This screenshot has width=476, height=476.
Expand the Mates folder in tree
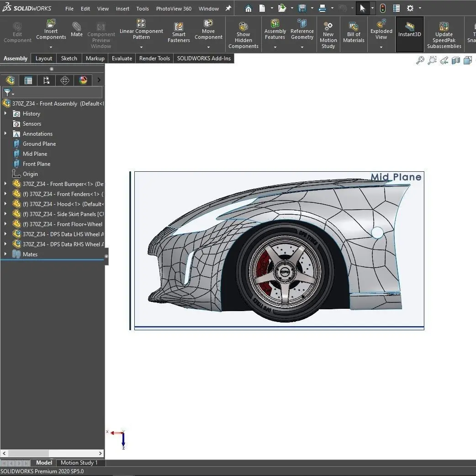[5, 254]
